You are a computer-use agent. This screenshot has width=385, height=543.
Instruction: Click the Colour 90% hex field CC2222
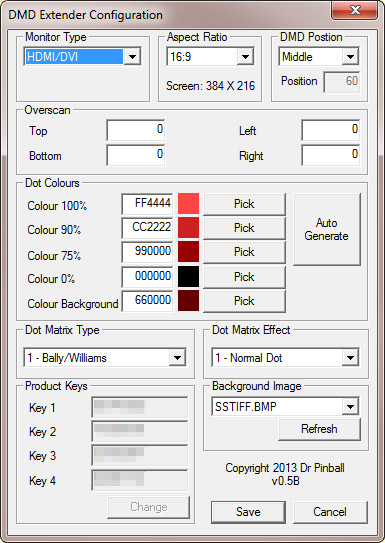pyautogui.click(x=147, y=228)
